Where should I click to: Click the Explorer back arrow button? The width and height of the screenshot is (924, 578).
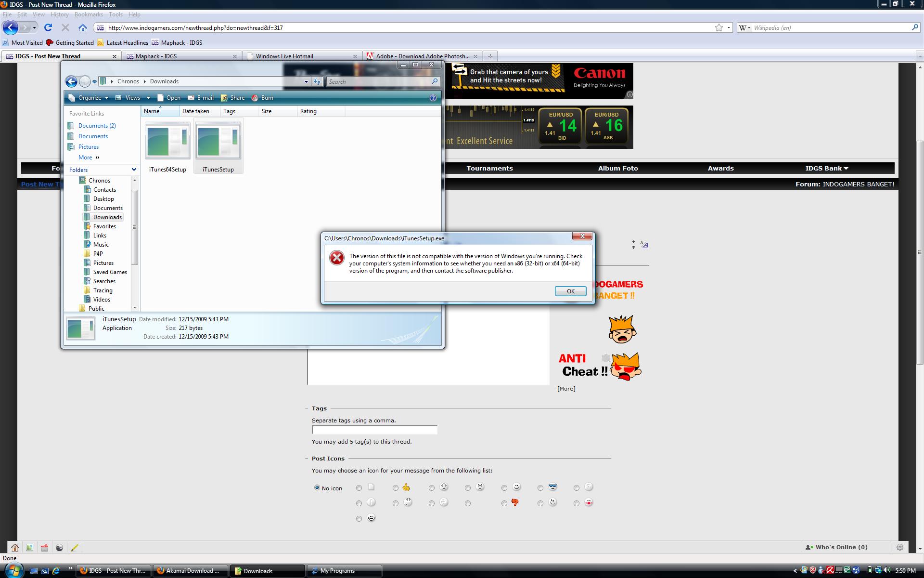pos(71,81)
